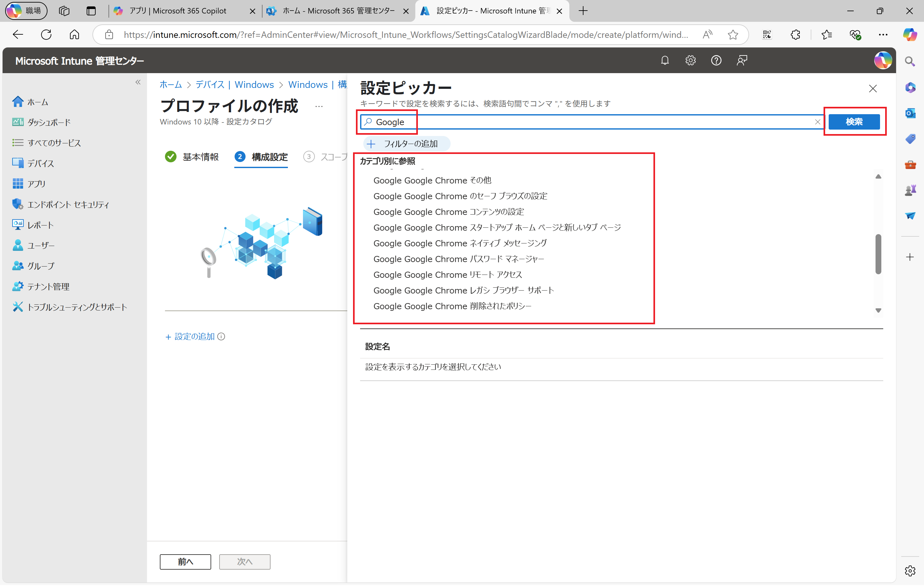The height and width of the screenshot is (586, 924).
Task: Clear the Google search text
Action: tap(817, 122)
